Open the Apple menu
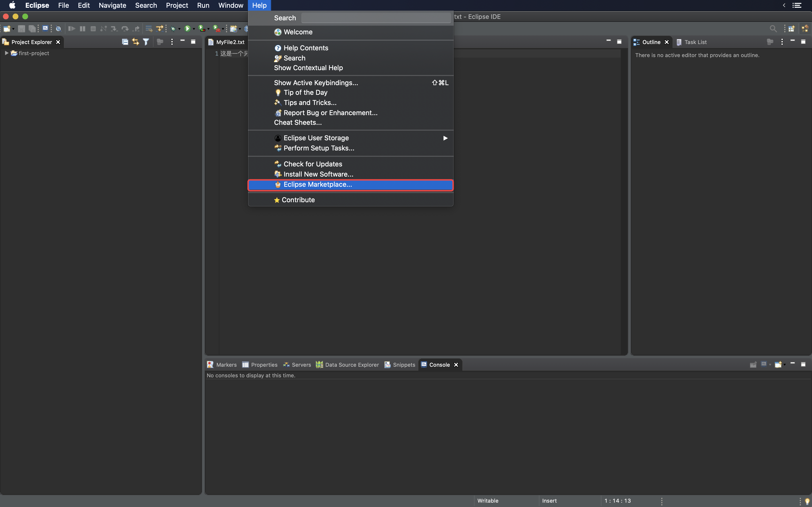The height and width of the screenshot is (507, 812). (x=12, y=5)
